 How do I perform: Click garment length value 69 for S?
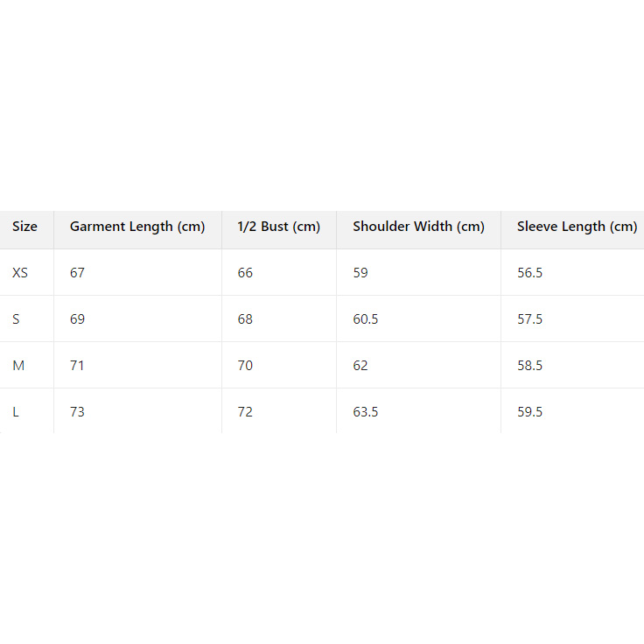(x=78, y=319)
